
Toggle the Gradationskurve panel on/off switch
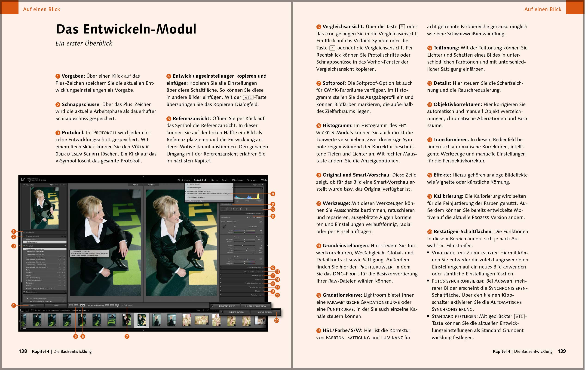[x=221, y=267]
